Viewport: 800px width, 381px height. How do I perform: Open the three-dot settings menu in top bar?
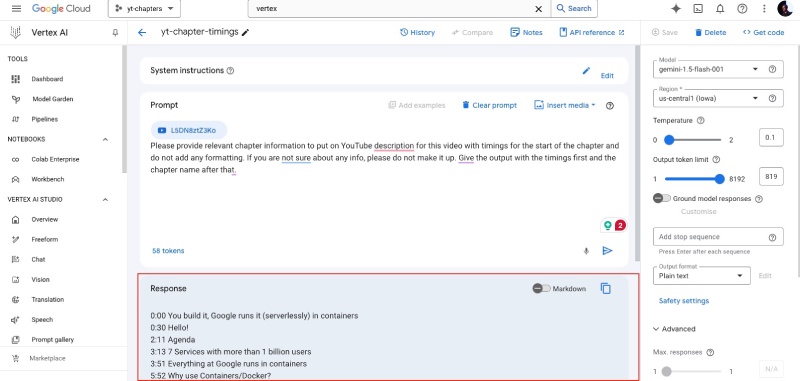coord(764,9)
